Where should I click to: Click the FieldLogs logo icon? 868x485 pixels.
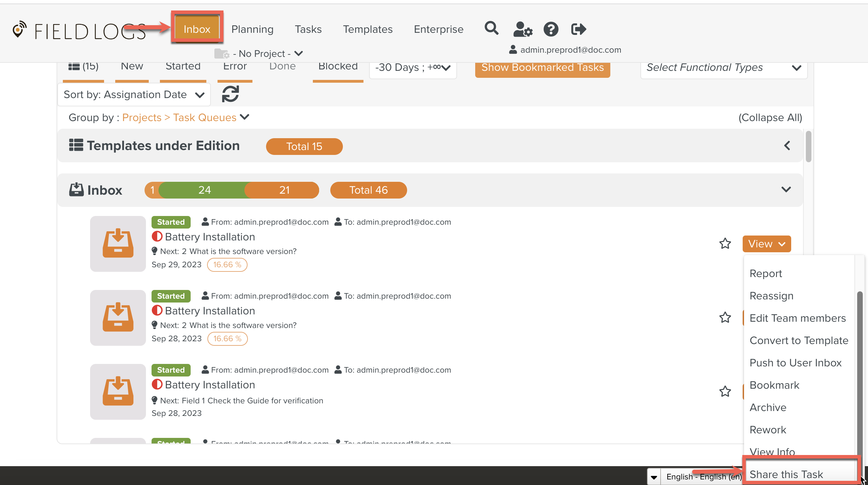(x=19, y=30)
